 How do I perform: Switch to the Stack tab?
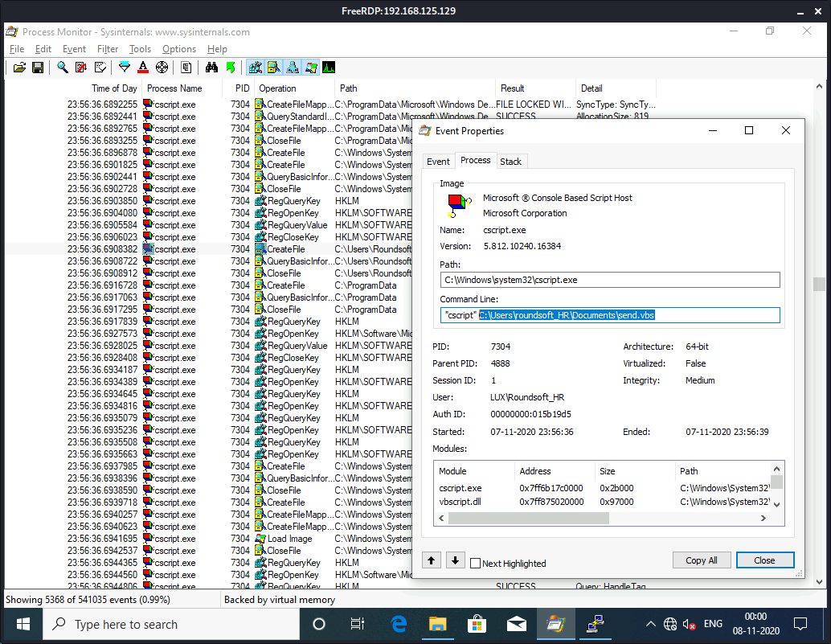click(x=510, y=162)
